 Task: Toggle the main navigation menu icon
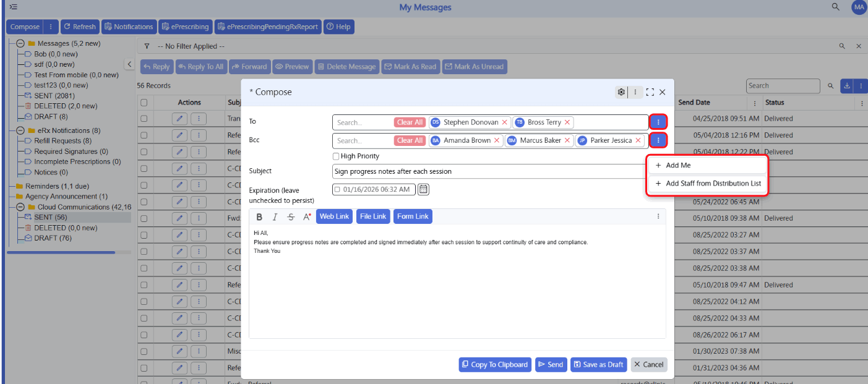[13, 7]
